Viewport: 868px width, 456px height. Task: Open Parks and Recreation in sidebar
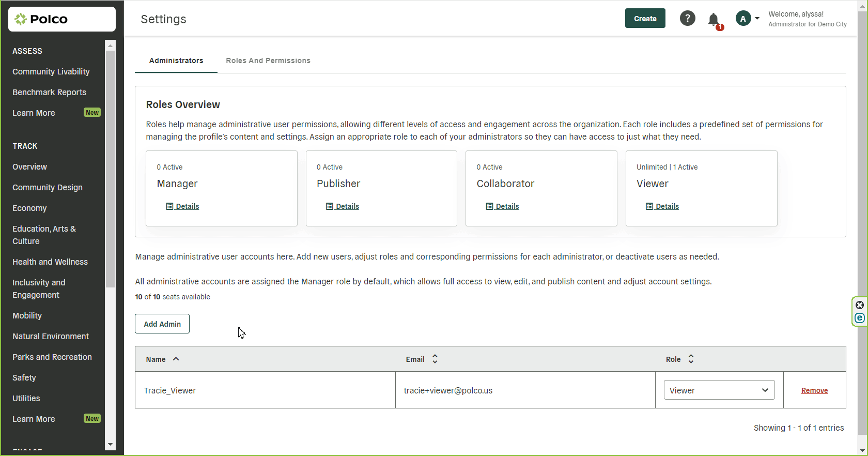[52, 357]
